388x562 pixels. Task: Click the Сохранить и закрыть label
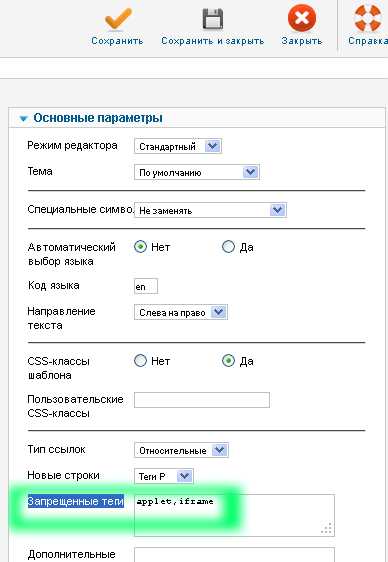[212, 41]
